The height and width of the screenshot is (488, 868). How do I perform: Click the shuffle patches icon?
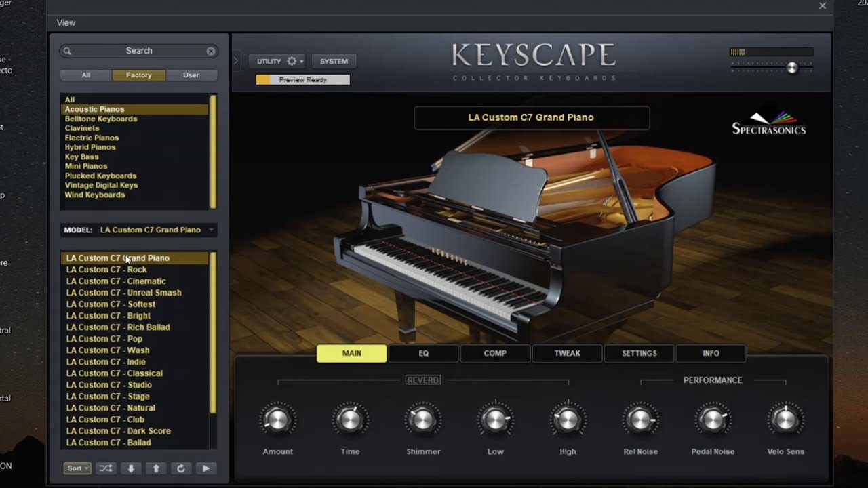click(x=106, y=468)
